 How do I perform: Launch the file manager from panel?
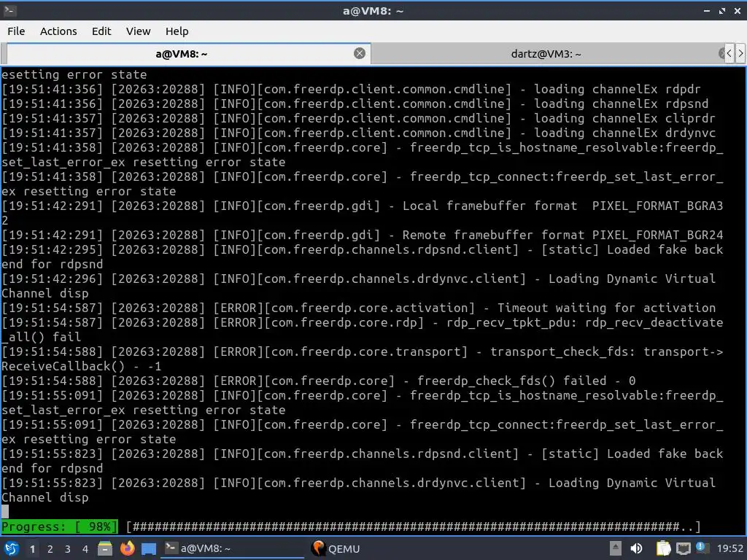coord(105,548)
